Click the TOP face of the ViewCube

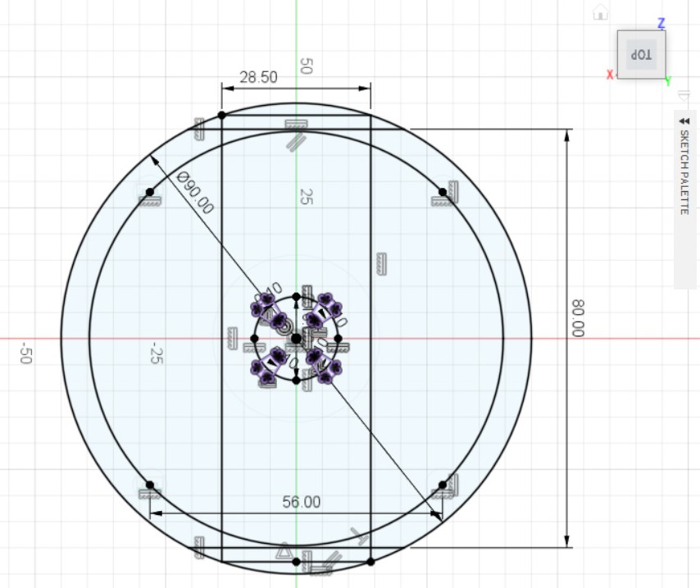pyautogui.click(x=641, y=55)
